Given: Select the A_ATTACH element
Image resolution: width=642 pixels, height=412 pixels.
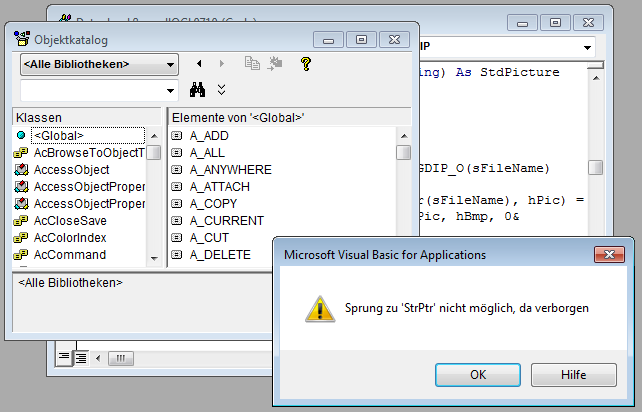Looking at the screenshot, I should coord(220,187).
